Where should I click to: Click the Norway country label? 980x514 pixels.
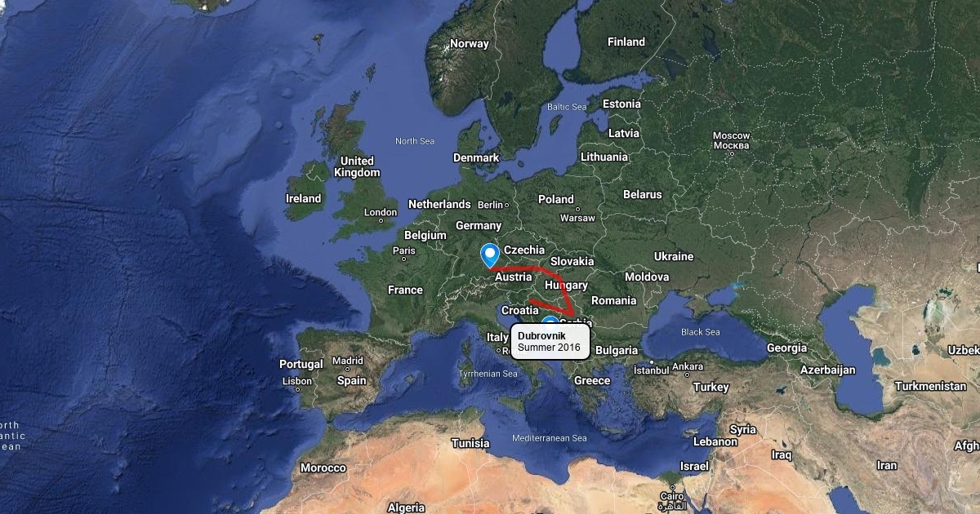pyautogui.click(x=470, y=44)
